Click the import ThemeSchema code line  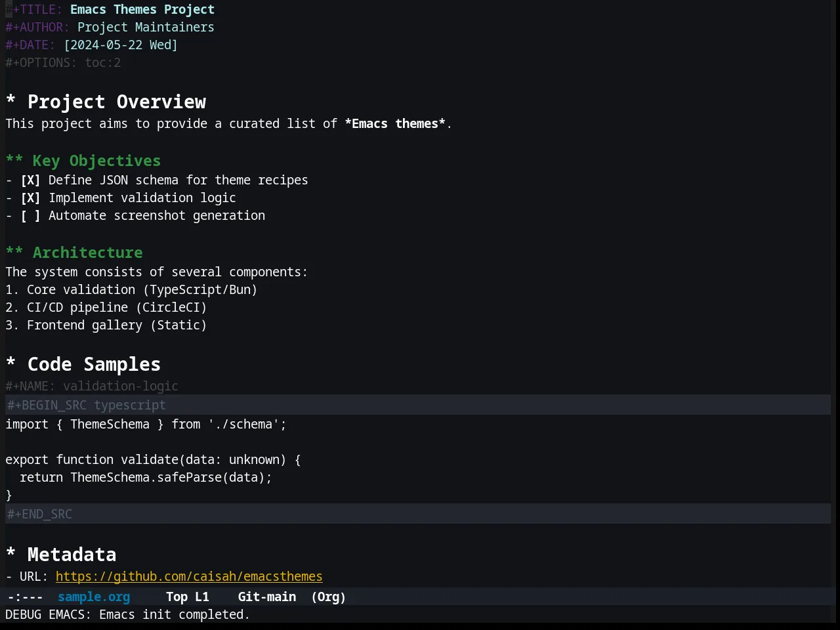tap(146, 424)
